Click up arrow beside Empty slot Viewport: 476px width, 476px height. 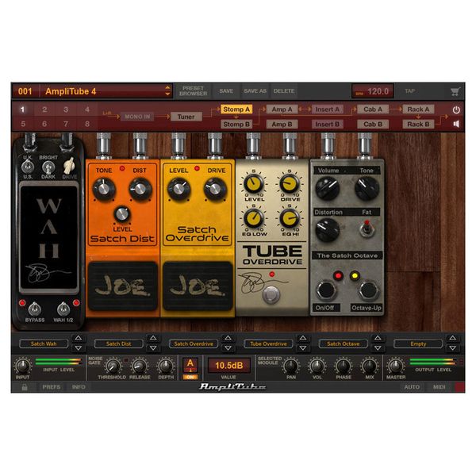[453, 338]
